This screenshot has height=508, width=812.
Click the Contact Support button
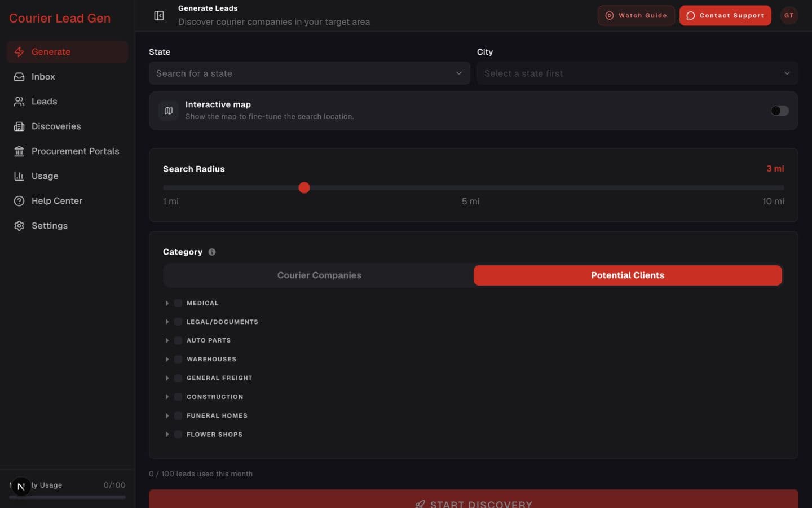tap(725, 16)
